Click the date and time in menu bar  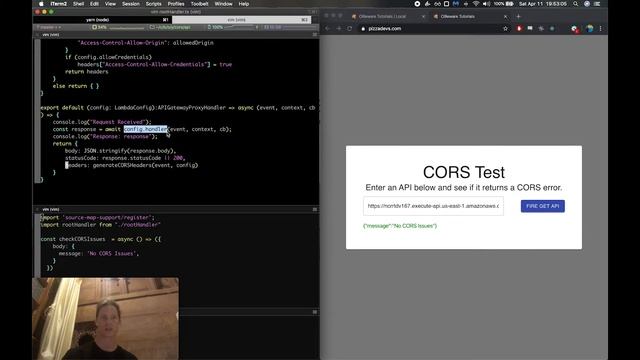pyautogui.click(x=543, y=4)
